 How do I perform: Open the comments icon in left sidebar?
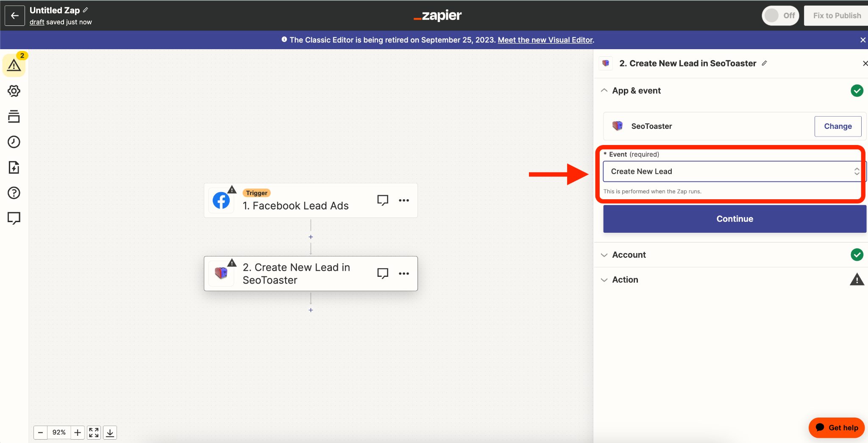click(x=14, y=218)
